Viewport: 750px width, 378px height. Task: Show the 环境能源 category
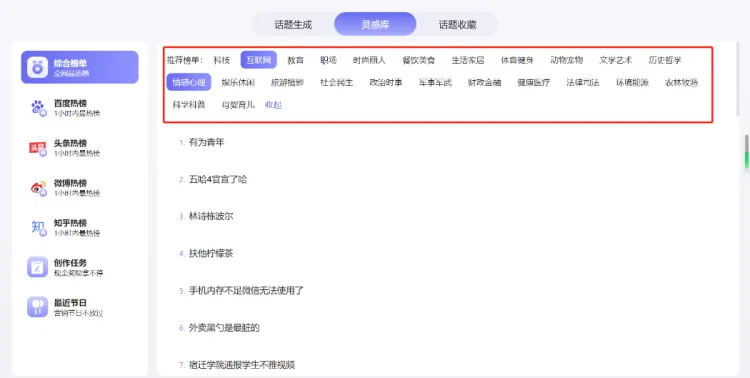coord(632,82)
